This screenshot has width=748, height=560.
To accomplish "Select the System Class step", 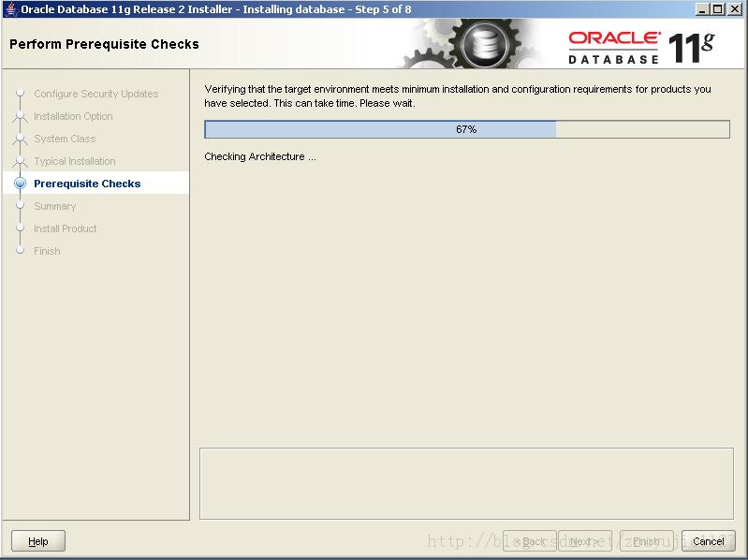I will (x=65, y=139).
